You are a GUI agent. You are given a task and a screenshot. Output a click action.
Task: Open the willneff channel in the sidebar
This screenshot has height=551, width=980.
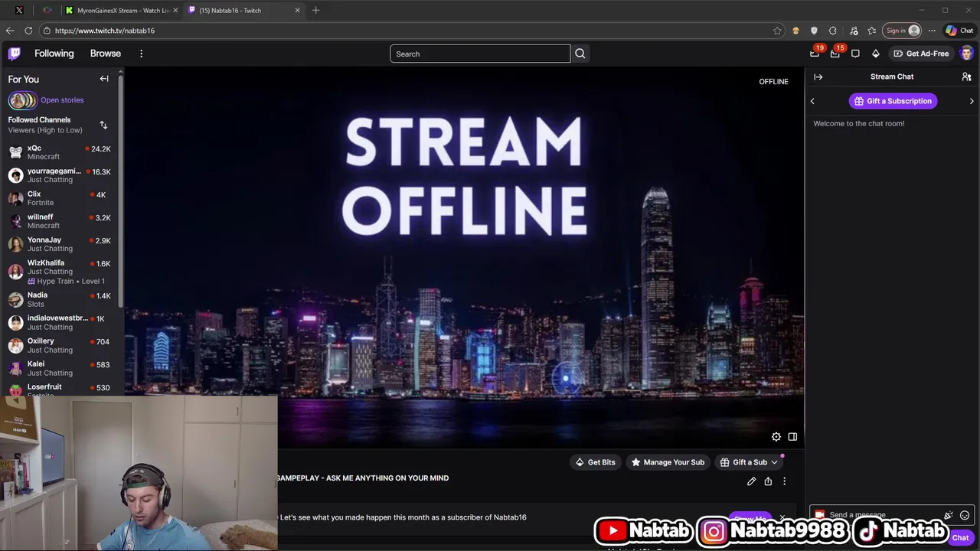coord(60,221)
